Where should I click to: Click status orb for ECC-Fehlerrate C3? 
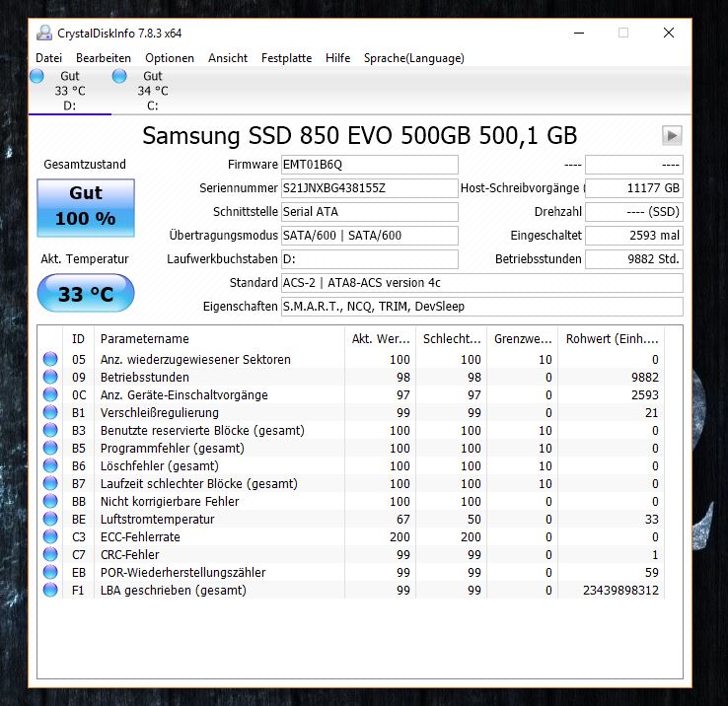(x=50, y=536)
